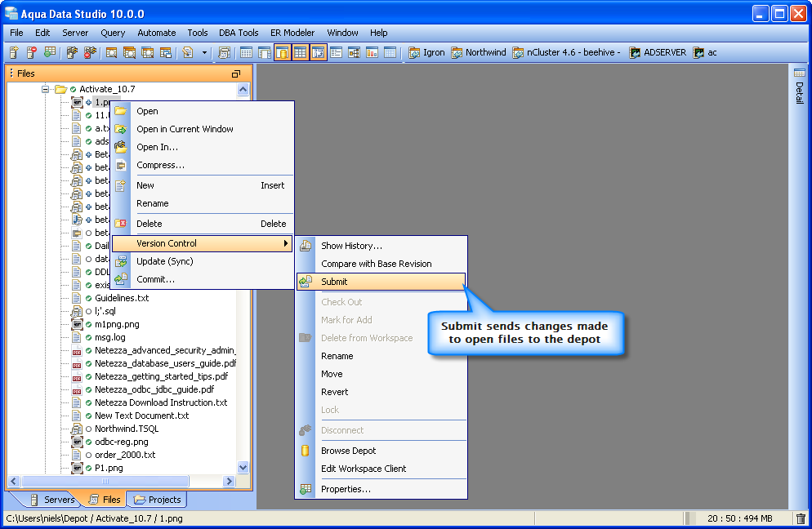Viewport: 812px width, 529px height.
Task: Click the Files tree scroll up arrow
Action: click(x=243, y=89)
